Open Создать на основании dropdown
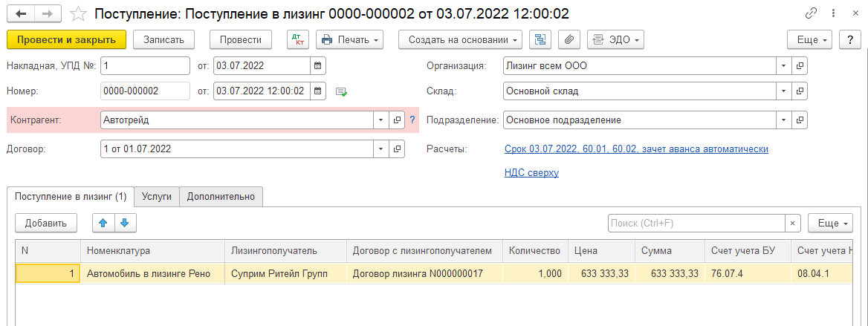This screenshot has width=868, height=326. coord(460,39)
